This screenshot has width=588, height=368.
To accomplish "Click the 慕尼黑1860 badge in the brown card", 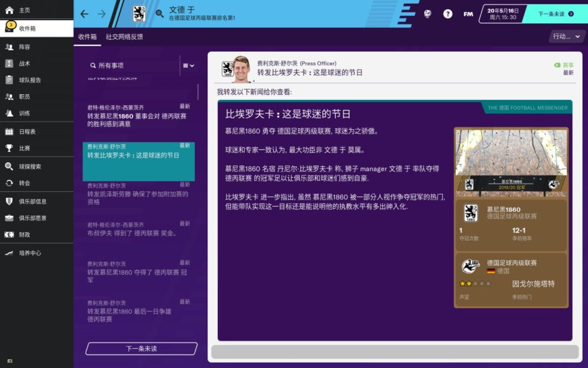I will coord(470,213).
